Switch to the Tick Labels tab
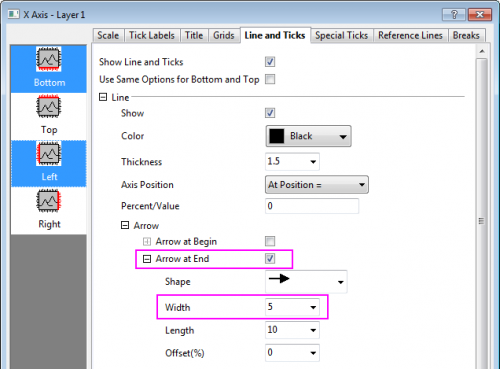Image resolution: width=500 pixels, height=369 pixels. pos(152,35)
